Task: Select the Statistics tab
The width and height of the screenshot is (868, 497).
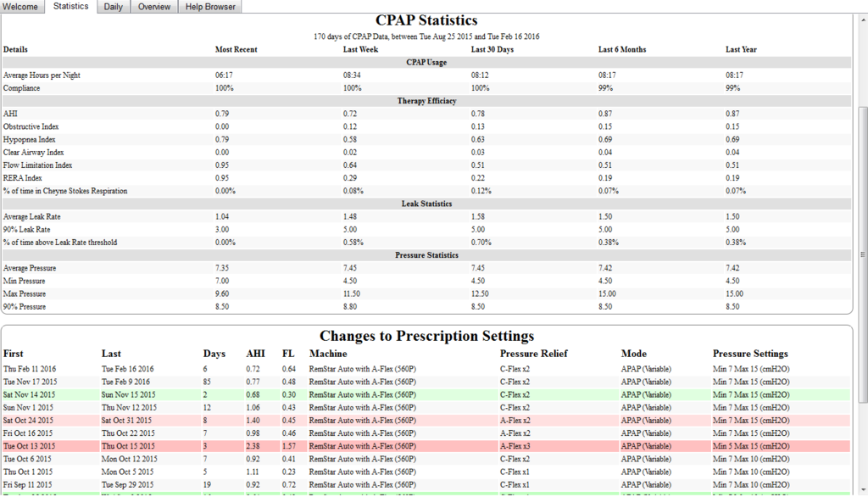Action: tap(70, 7)
